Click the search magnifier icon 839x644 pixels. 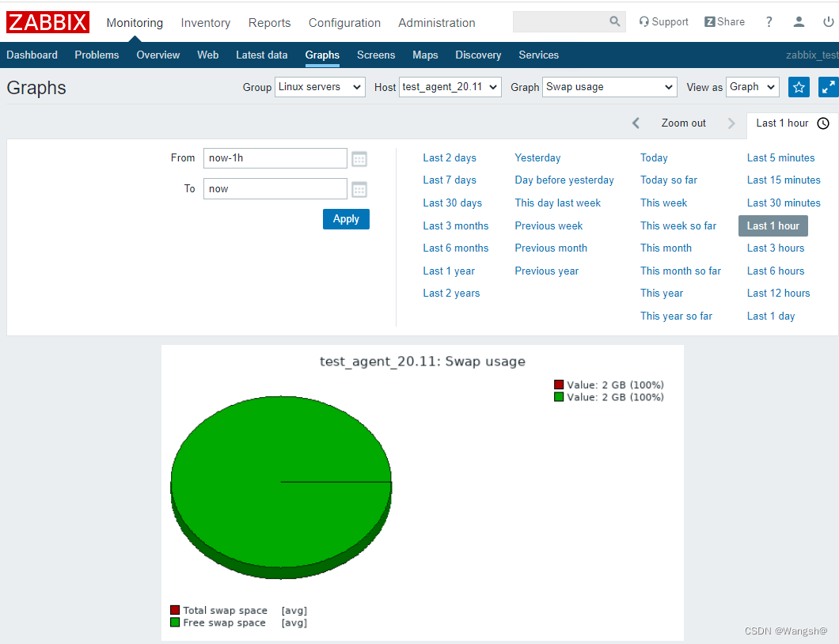[615, 21]
